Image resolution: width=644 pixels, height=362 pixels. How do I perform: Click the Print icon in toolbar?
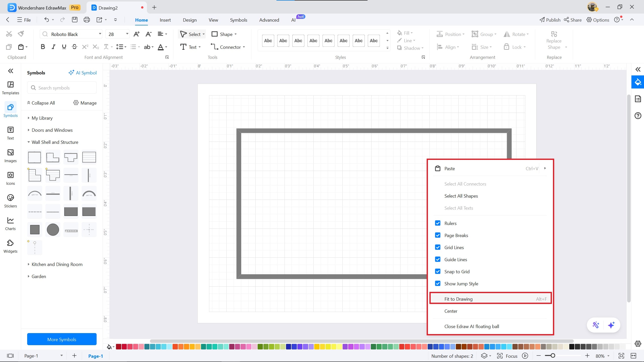pos(87,20)
